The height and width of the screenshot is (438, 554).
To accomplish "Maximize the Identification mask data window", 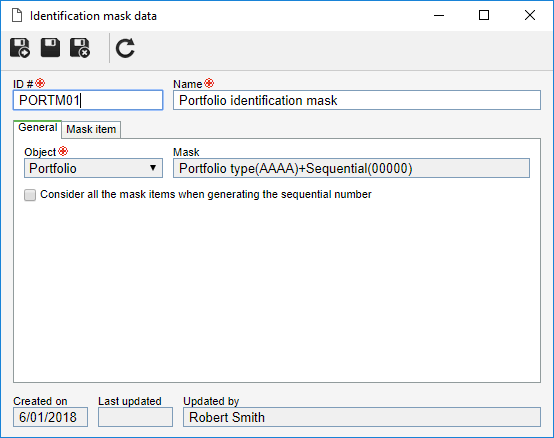I will pos(484,16).
